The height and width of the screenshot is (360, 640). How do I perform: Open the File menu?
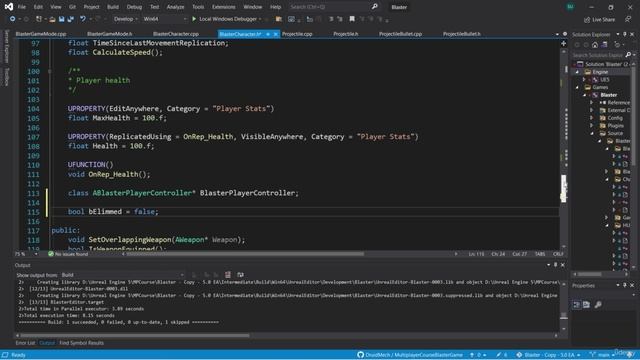pos(22,7)
